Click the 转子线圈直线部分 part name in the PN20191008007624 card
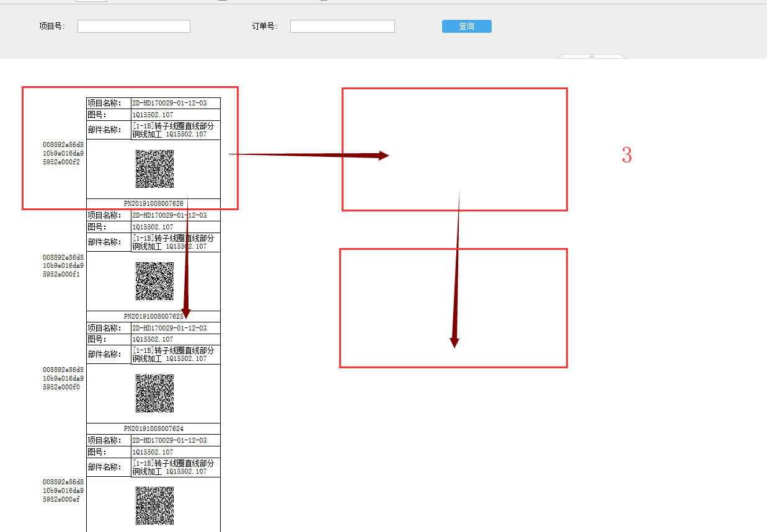This screenshot has width=767, height=532. coord(173,355)
